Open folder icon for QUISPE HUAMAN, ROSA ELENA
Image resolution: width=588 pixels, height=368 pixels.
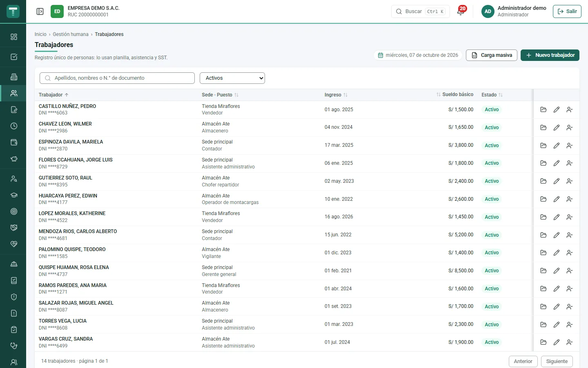pos(543,271)
